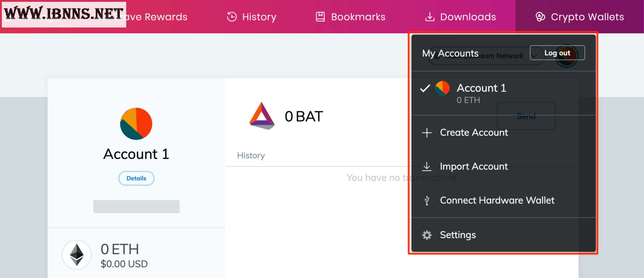This screenshot has height=278, width=644.
Task: Click the import arrow icon
Action: coord(427,167)
